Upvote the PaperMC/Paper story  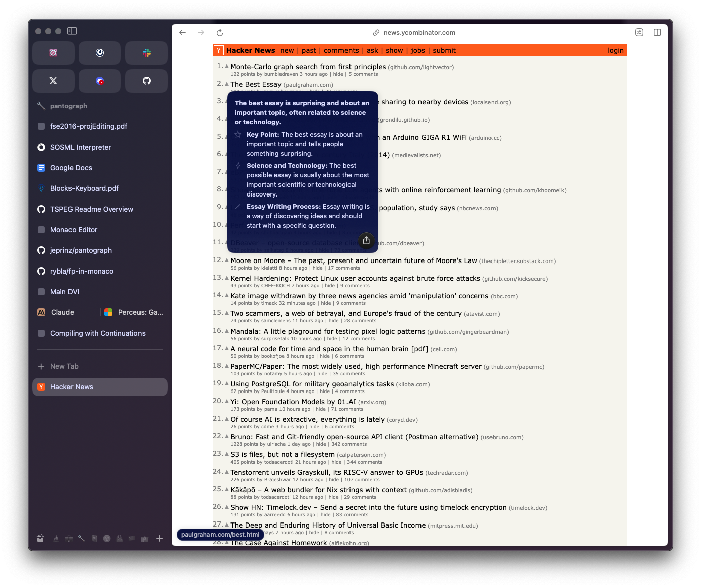point(227,366)
